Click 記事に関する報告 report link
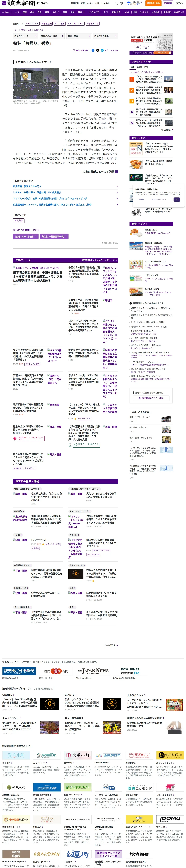 (110, 243)
